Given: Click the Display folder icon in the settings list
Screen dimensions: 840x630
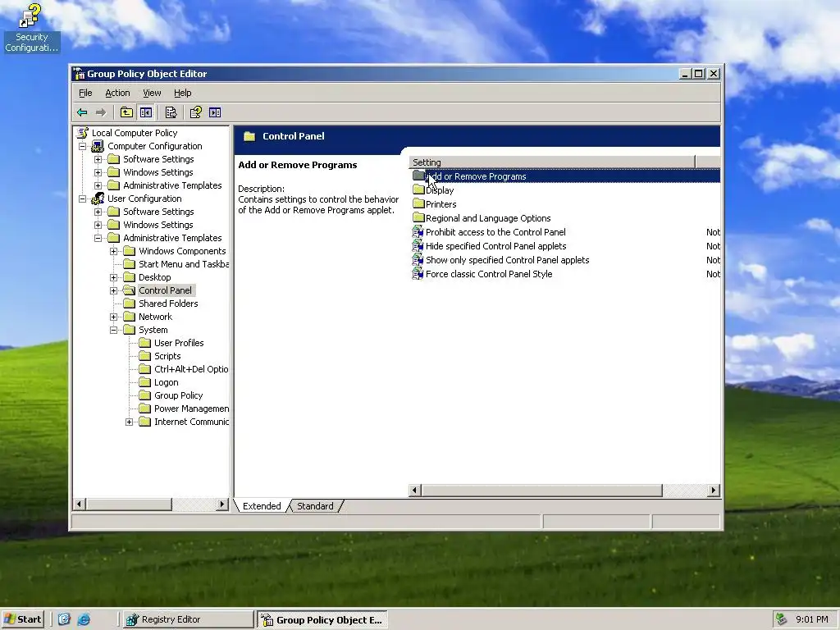Looking at the screenshot, I should tap(418, 189).
